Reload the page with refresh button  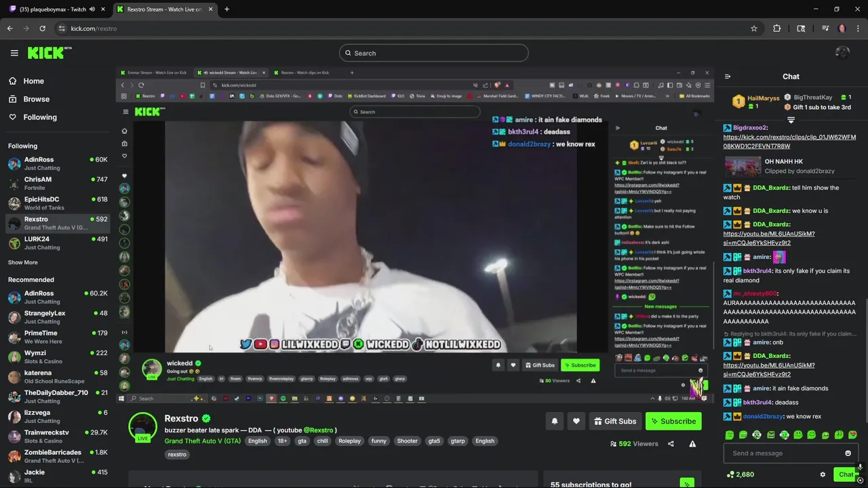click(x=42, y=28)
